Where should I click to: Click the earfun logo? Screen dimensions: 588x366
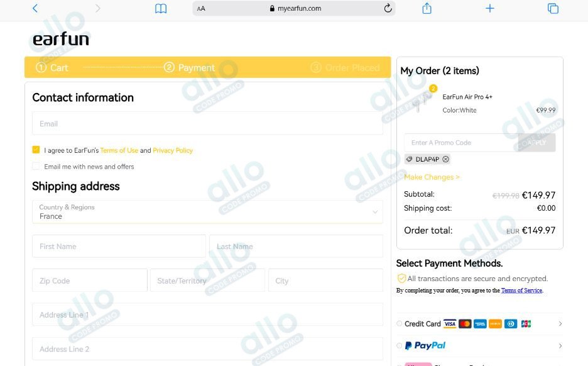(61, 38)
